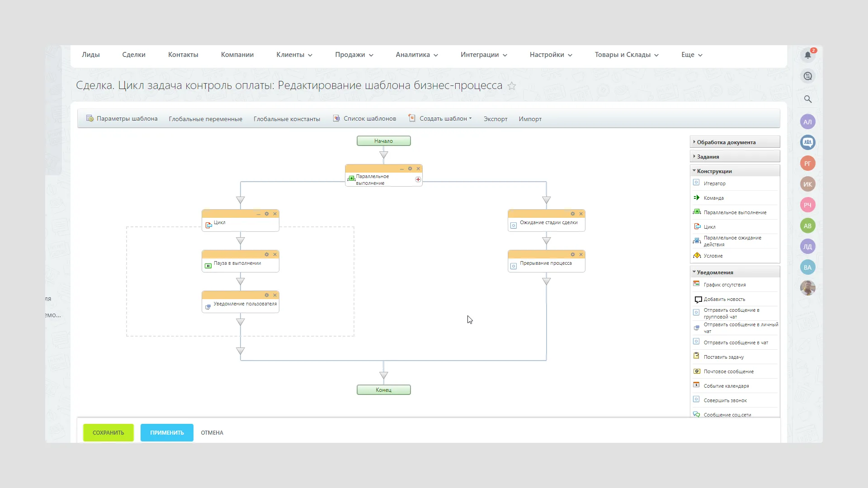Collapse the Цикл block with minimize icon
This screenshot has width=868, height=488.
(259, 214)
